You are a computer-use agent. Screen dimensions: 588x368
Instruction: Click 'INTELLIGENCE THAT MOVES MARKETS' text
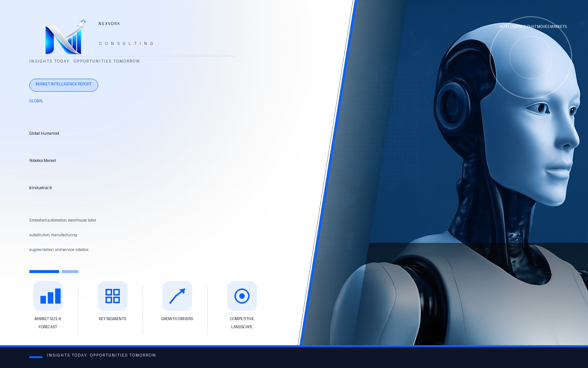(533, 26)
